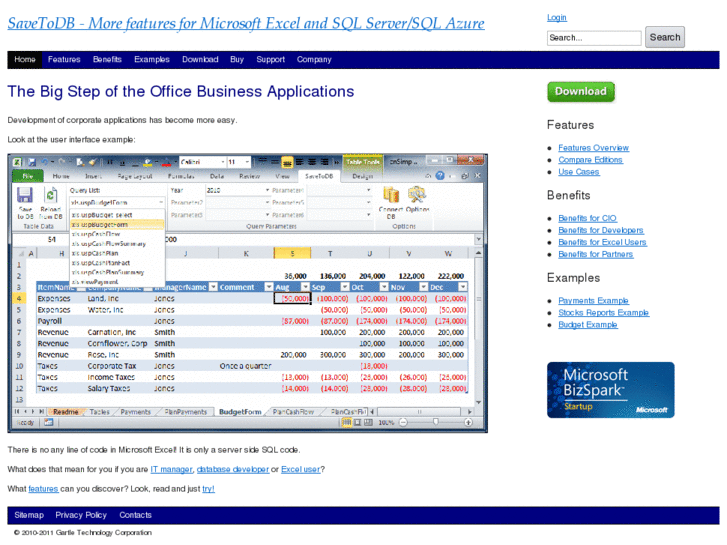Open the Excel File tab
Screen dimensions: 727x545
(x=28, y=176)
